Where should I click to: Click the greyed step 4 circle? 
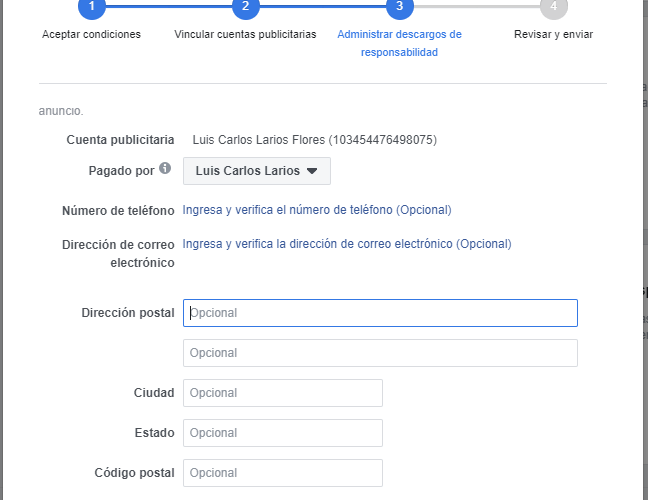553,6
